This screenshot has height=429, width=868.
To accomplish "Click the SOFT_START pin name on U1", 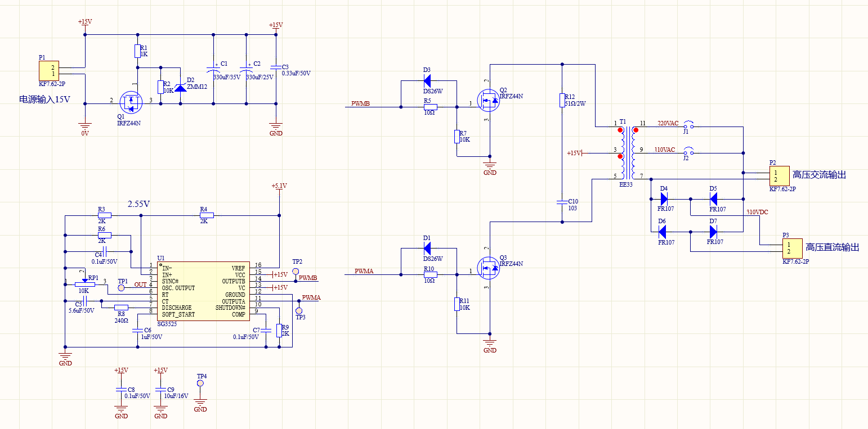I will coord(178,314).
